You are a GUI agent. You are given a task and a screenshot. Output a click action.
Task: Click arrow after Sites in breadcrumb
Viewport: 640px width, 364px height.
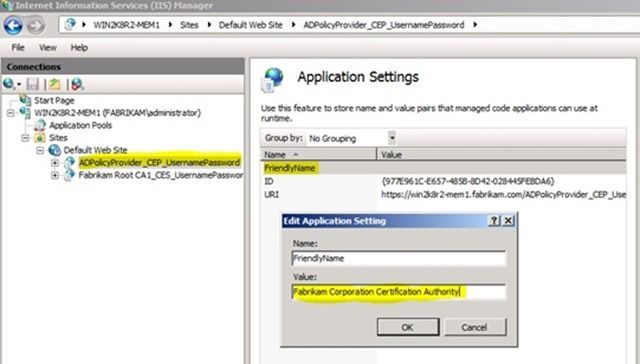(x=209, y=25)
